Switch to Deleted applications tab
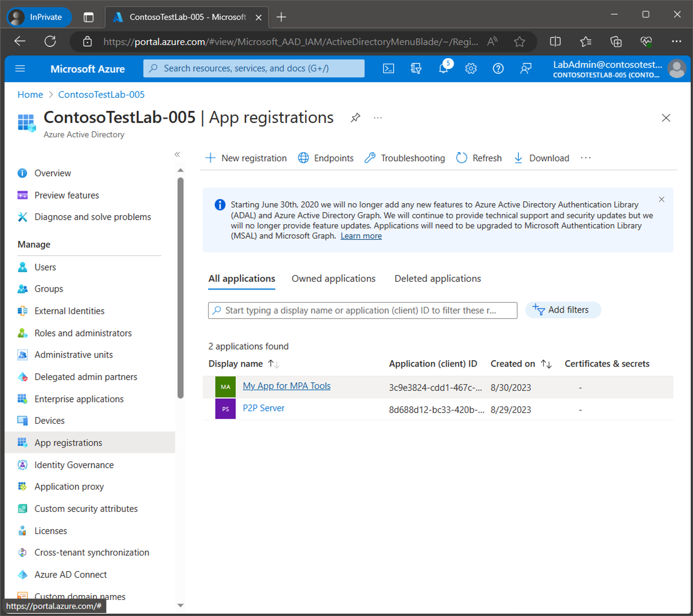693x616 pixels. [x=437, y=279]
